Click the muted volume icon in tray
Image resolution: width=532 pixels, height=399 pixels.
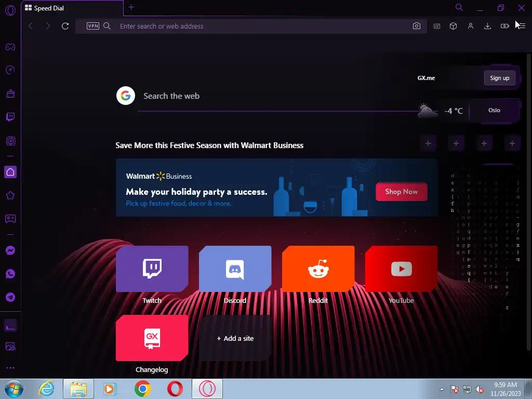480,389
